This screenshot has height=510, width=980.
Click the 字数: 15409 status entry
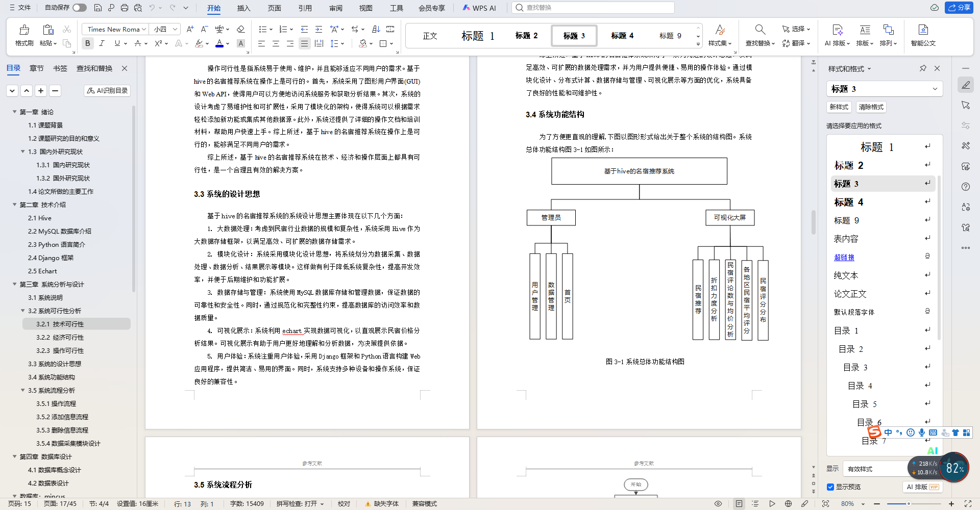pos(247,504)
